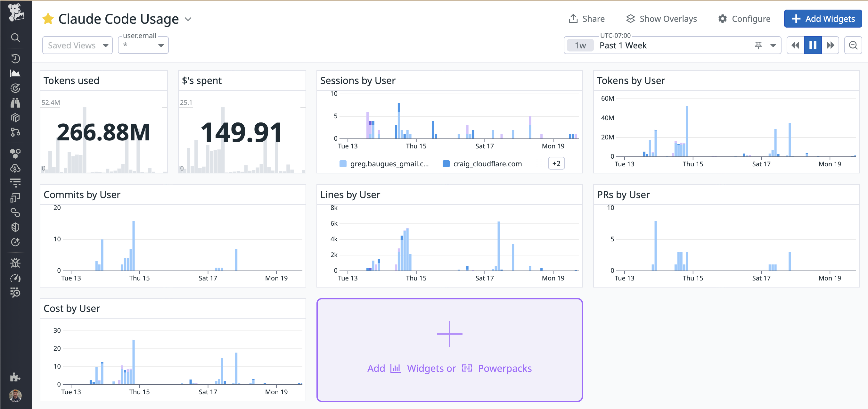
Task: Open the speedometer gauge sidebar icon
Action: 15,278
